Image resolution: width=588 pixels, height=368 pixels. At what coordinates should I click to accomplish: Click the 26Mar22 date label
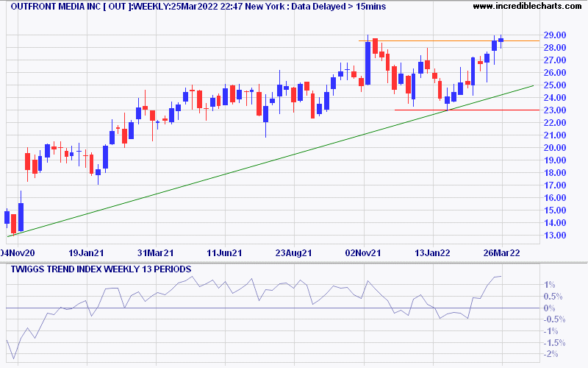pos(502,253)
